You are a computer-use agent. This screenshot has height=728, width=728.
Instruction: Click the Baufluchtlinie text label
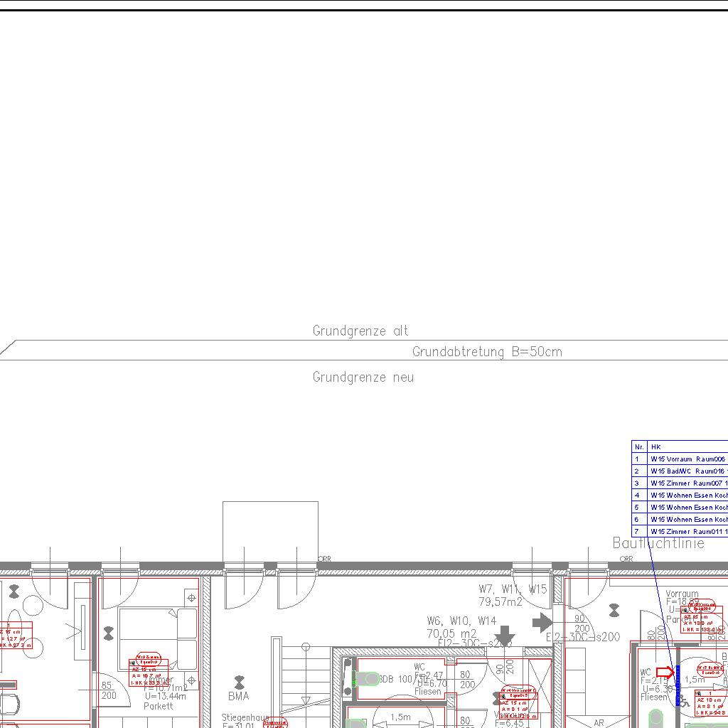(x=658, y=544)
